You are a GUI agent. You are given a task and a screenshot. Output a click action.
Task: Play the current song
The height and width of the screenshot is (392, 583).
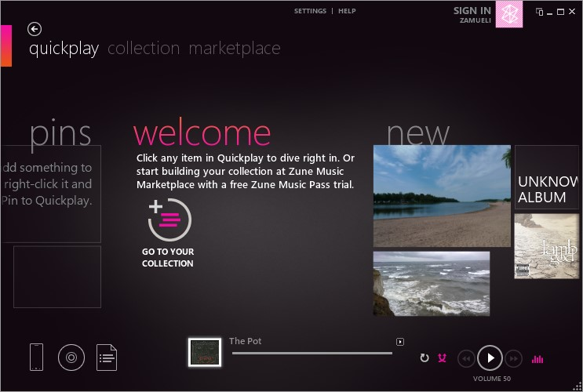pos(490,358)
